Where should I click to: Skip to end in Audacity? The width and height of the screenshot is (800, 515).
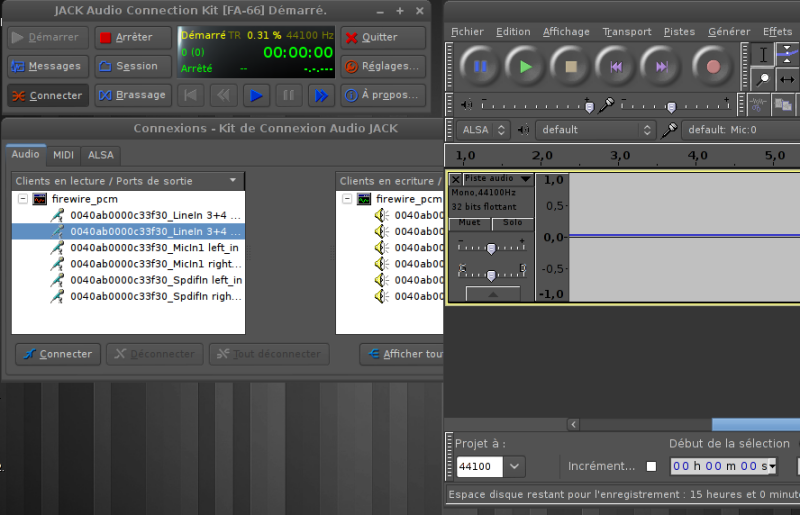coord(661,66)
